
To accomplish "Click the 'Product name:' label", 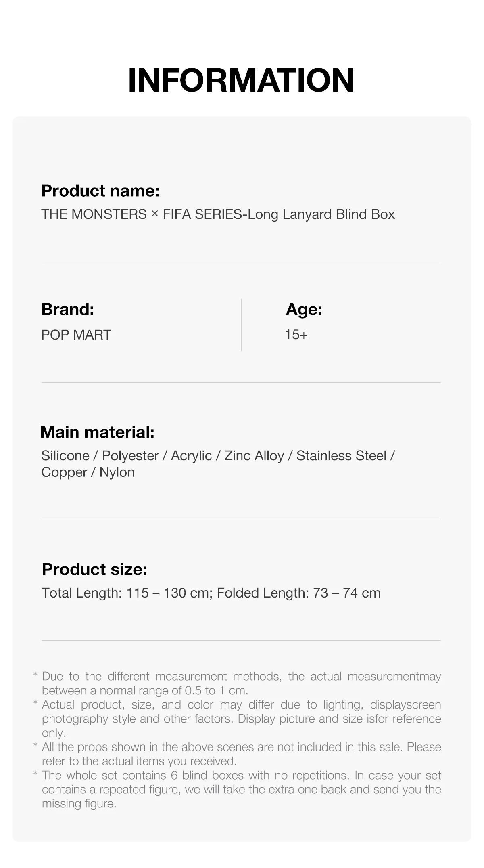I will pos(100,191).
